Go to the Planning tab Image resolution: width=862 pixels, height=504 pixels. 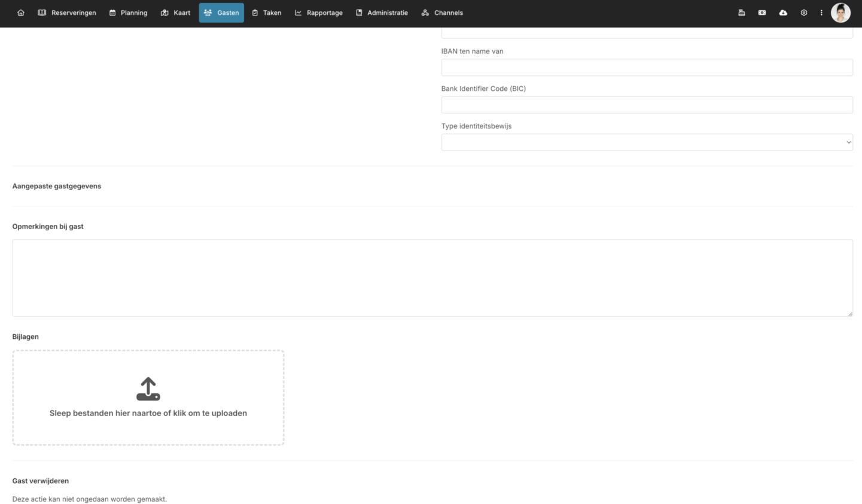tap(128, 13)
